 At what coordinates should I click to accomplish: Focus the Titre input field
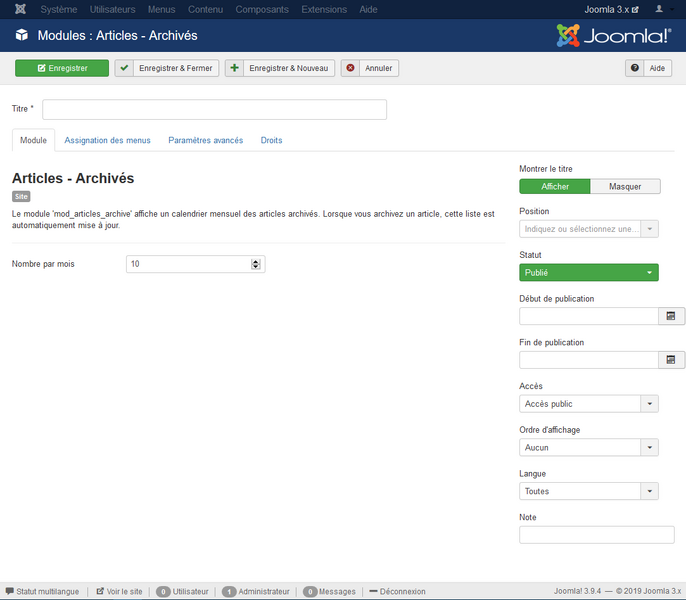coord(214,109)
